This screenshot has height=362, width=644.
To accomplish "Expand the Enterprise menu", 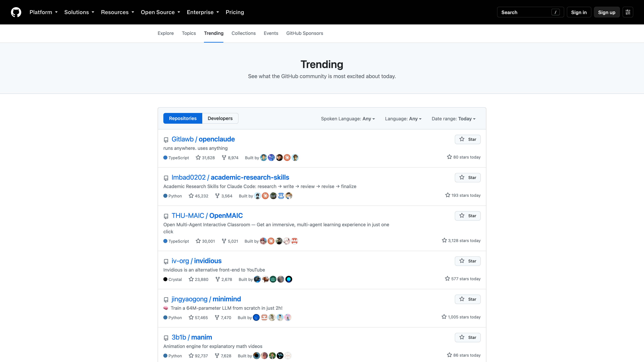I will click(x=203, y=12).
